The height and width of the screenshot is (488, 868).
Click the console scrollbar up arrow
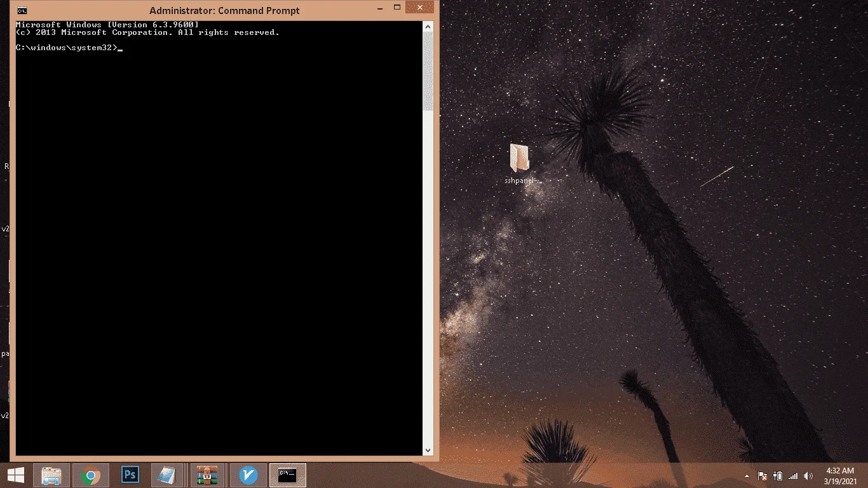(428, 26)
